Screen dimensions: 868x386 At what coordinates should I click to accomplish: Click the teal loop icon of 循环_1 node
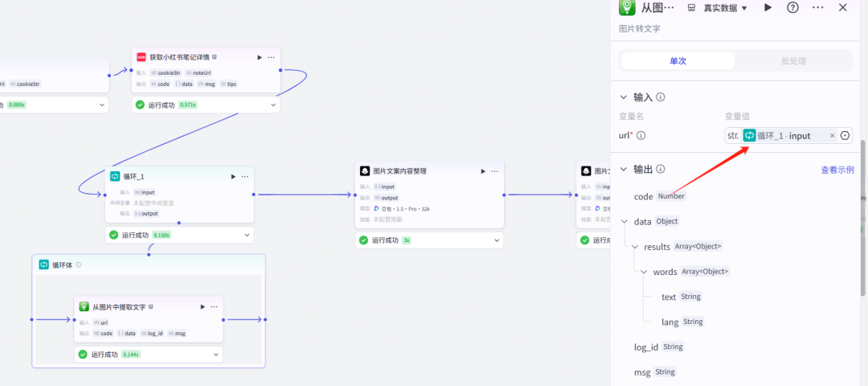pos(115,177)
